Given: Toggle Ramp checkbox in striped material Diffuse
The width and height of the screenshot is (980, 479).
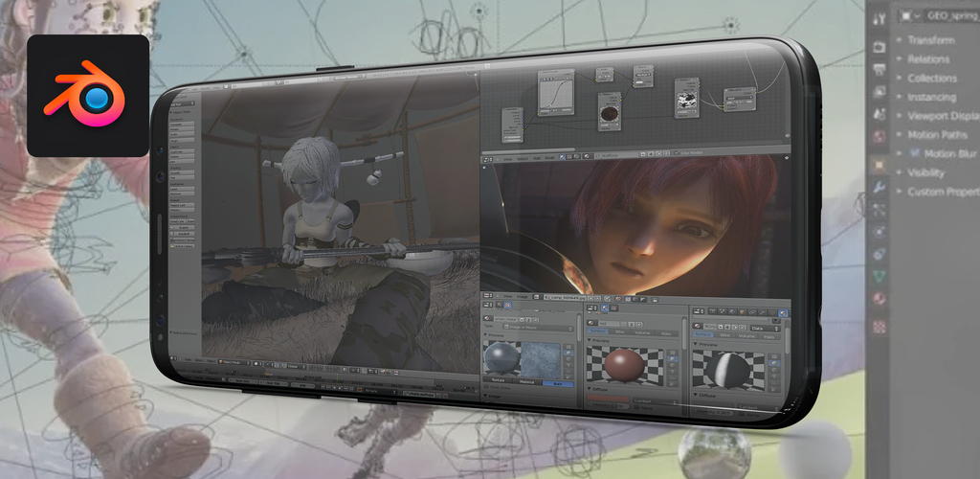Looking at the screenshot, I should point(742,414).
